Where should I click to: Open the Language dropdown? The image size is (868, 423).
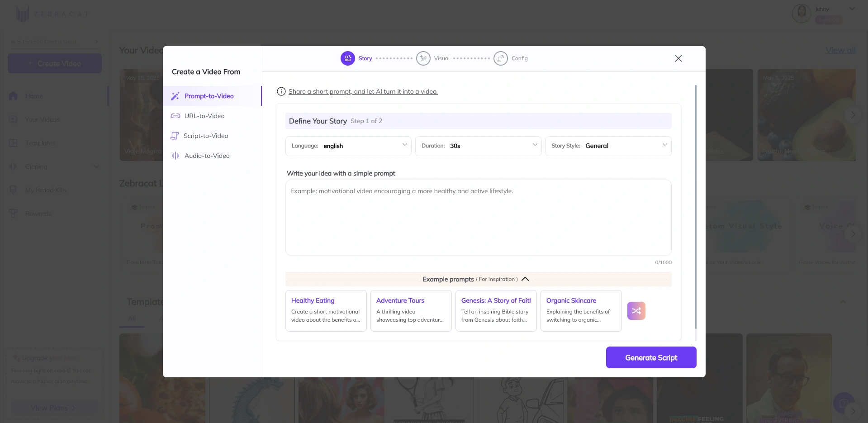348,146
